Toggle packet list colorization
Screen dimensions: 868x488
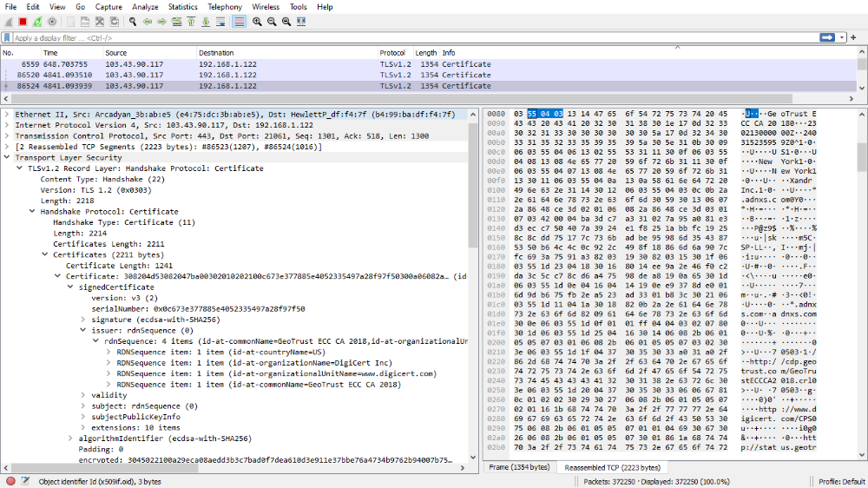[x=239, y=21]
